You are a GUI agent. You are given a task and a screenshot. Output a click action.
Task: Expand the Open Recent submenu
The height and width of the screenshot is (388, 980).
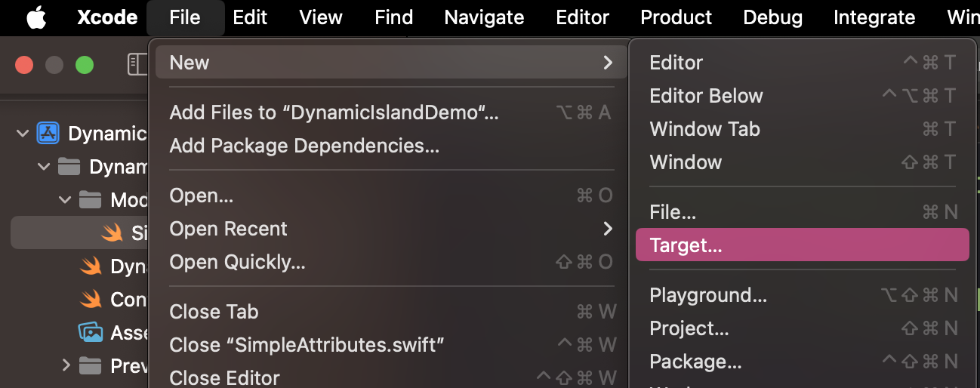[x=390, y=229]
